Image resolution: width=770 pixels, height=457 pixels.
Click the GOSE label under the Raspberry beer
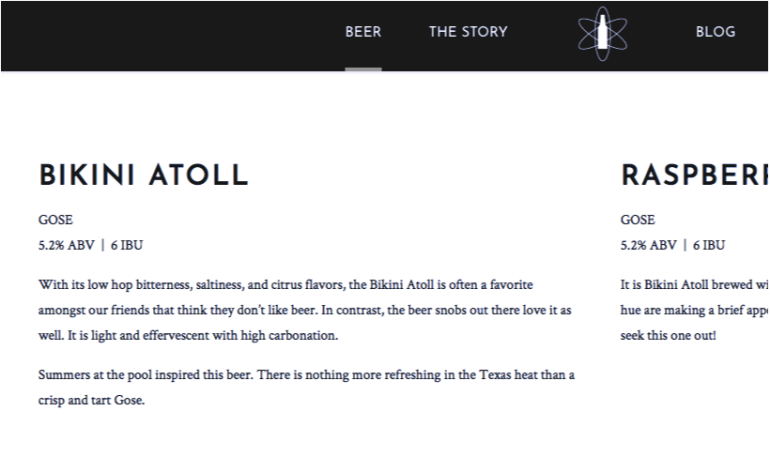pos(637,219)
